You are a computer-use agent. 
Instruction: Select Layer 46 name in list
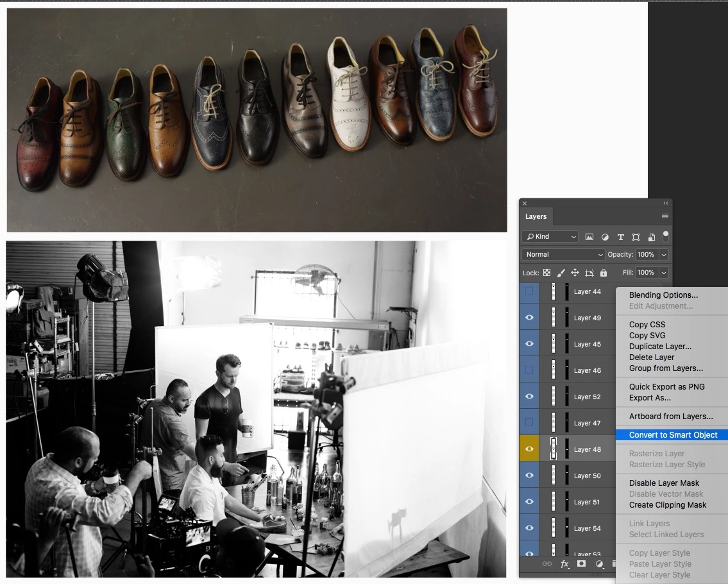click(x=587, y=370)
